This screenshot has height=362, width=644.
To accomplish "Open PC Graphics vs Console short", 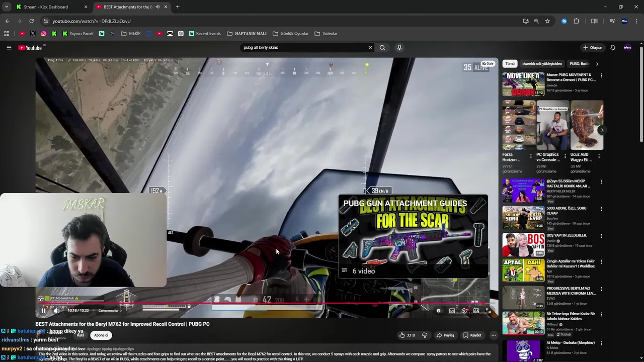I will click(552, 125).
